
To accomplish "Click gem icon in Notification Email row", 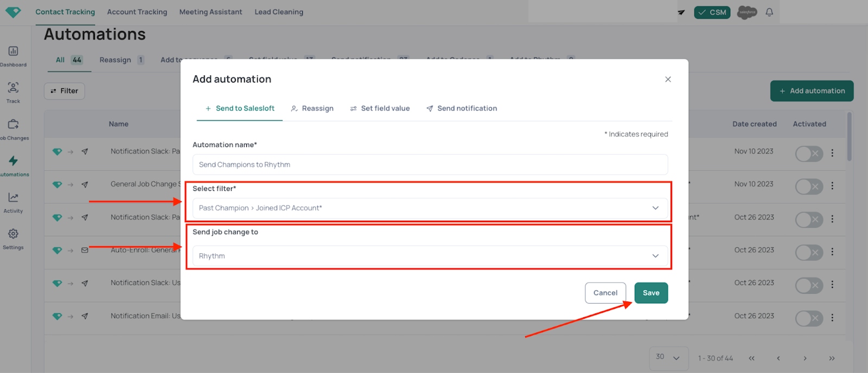I will (57, 316).
